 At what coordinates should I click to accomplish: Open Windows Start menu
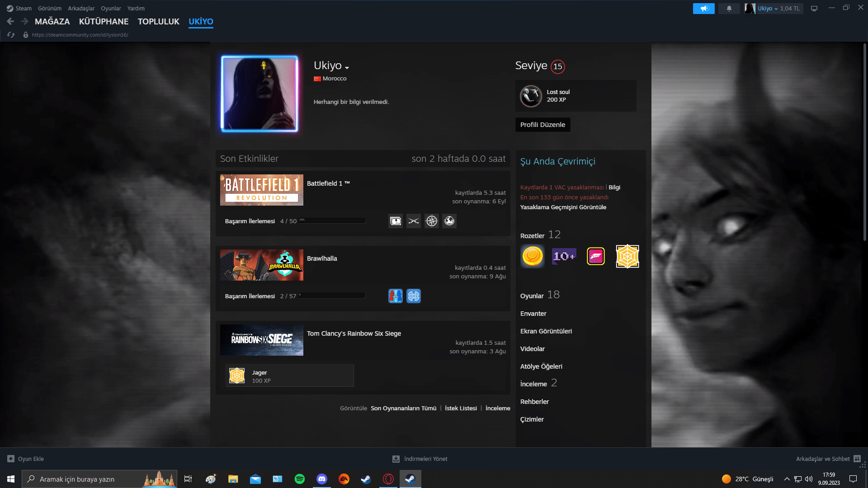[11, 479]
